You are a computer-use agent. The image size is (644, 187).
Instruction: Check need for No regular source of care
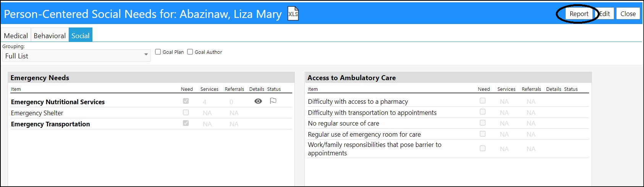(x=482, y=123)
